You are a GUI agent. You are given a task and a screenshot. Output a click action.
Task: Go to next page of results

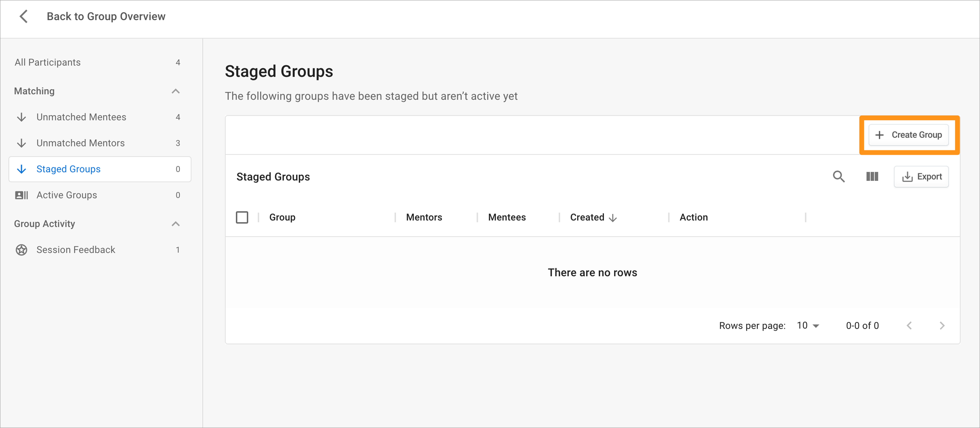[x=942, y=326]
